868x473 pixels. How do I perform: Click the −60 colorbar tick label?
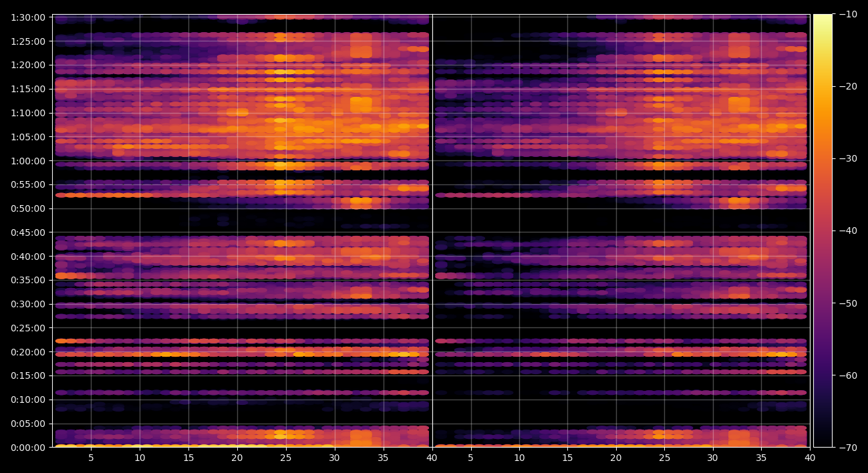pos(847,375)
